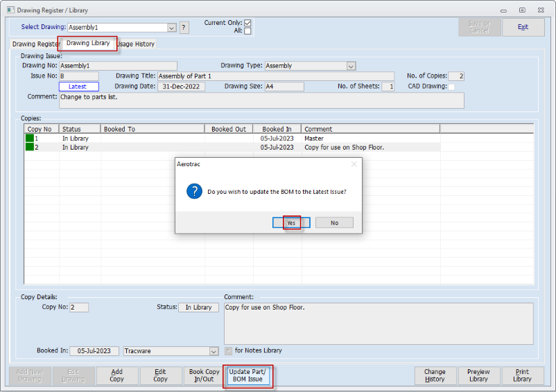The image size is (556, 392).
Task: Click the question mark help button beside Select Drawing
Action: click(x=184, y=28)
